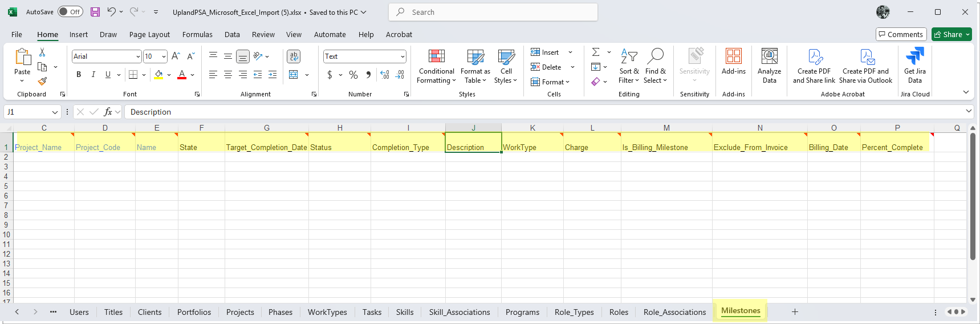Screen dimensions: 980x324
Task: Click the Decrease Indent icon
Action: [258, 75]
